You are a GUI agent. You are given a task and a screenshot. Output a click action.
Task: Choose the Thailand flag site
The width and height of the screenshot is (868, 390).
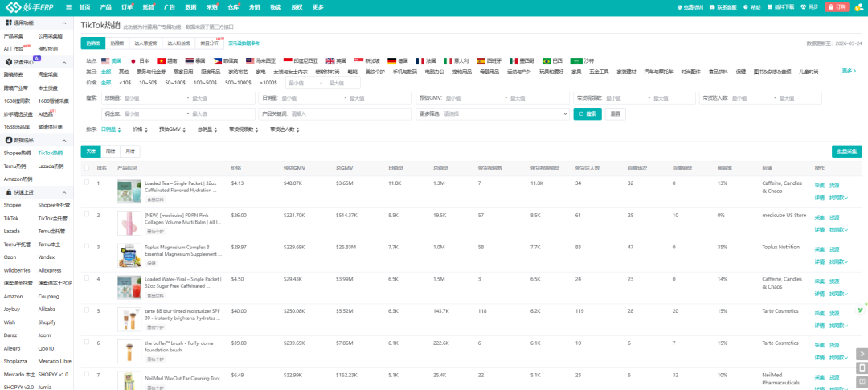pyautogui.click(x=190, y=61)
